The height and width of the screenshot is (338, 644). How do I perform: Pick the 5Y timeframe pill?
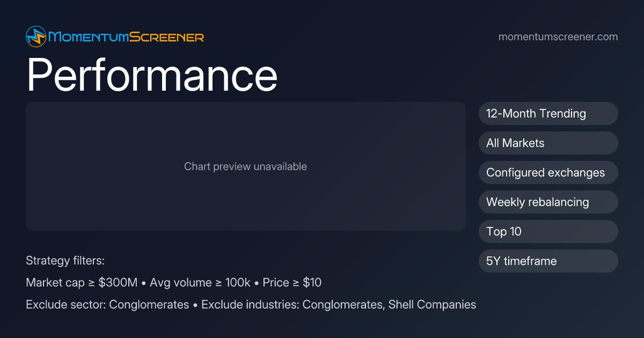pyautogui.click(x=548, y=261)
